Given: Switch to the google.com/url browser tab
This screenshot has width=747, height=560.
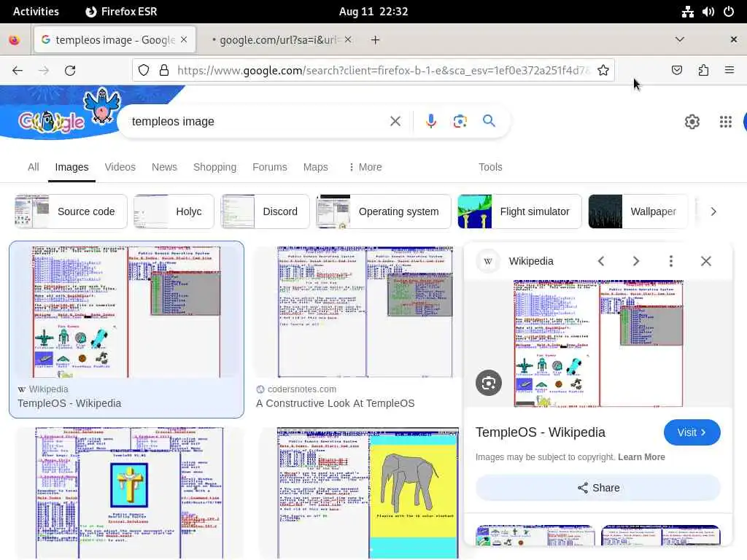Looking at the screenshot, I should [280, 40].
